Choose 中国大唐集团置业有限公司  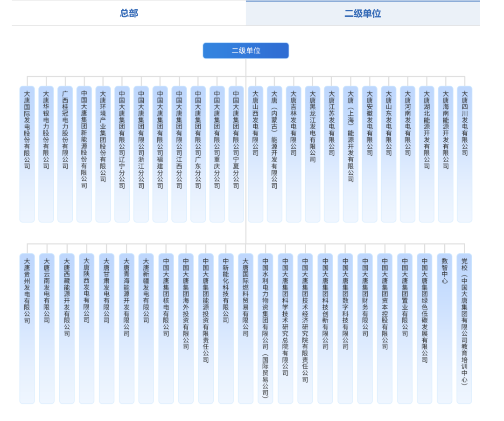[405, 329]
